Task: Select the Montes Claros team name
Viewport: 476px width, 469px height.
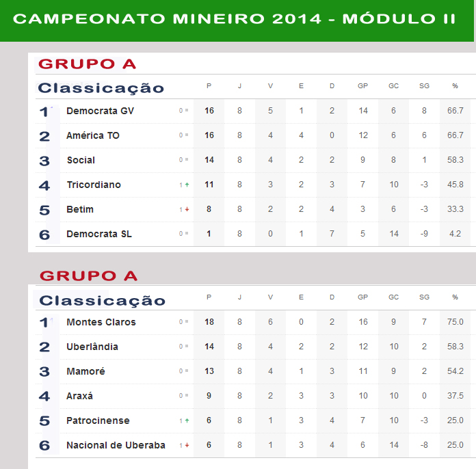Action: 101,322
